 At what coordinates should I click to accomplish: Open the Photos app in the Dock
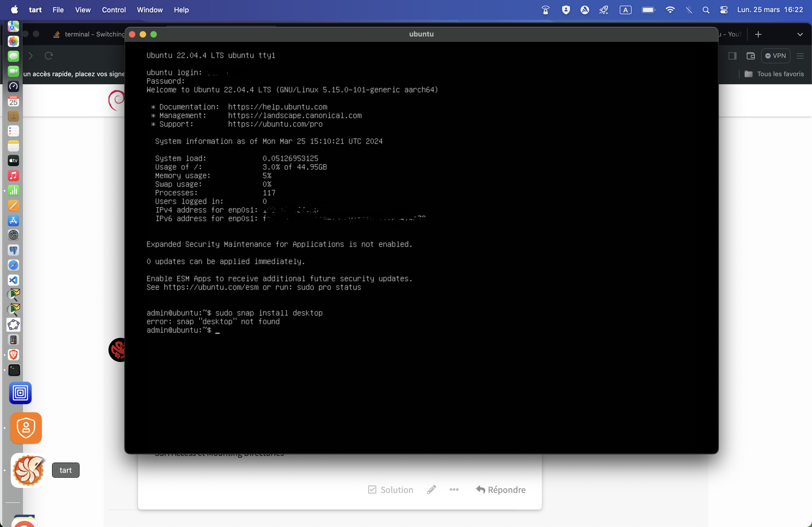(x=13, y=42)
